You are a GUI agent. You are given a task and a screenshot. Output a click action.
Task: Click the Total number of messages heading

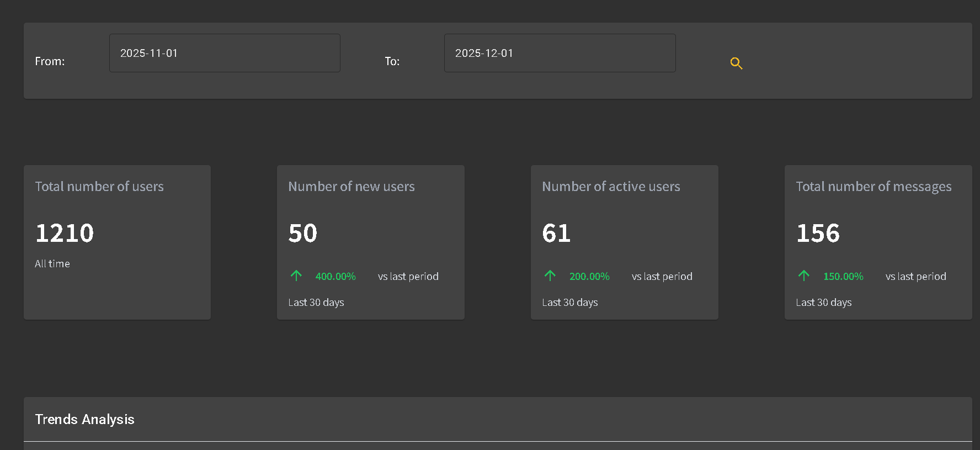tap(874, 187)
